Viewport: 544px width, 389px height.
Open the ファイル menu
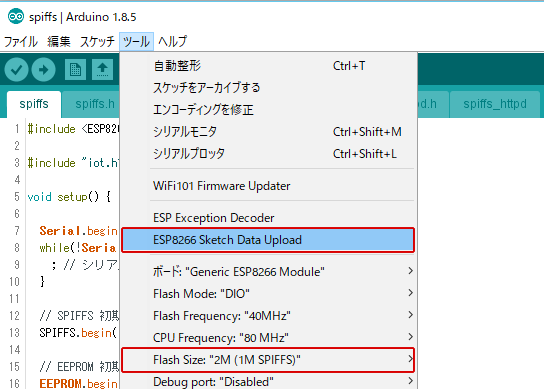click(x=20, y=41)
